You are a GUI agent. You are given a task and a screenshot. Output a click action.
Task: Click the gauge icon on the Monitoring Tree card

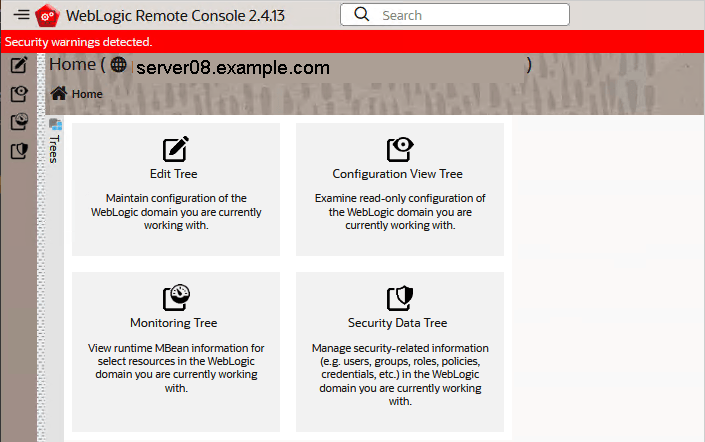pyautogui.click(x=176, y=297)
